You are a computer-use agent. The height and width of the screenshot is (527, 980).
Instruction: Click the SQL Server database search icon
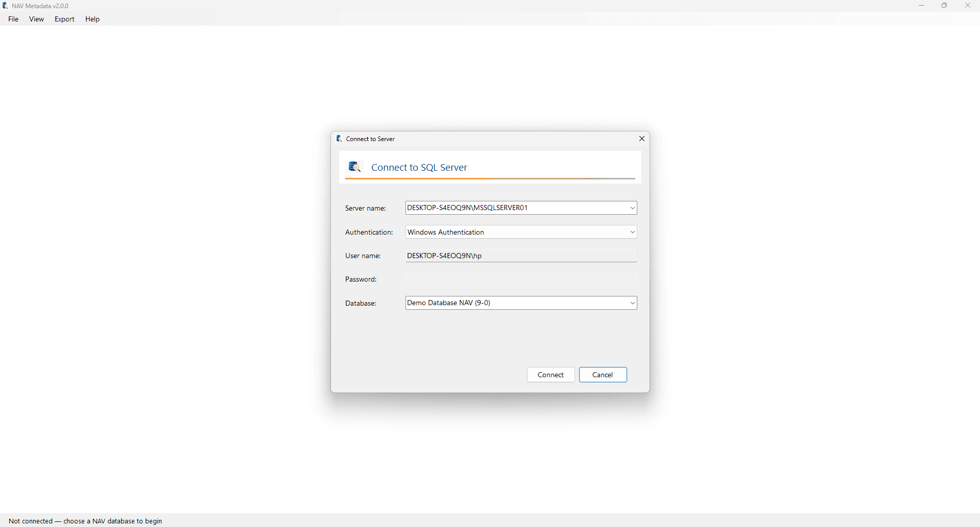pyautogui.click(x=354, y=167)
